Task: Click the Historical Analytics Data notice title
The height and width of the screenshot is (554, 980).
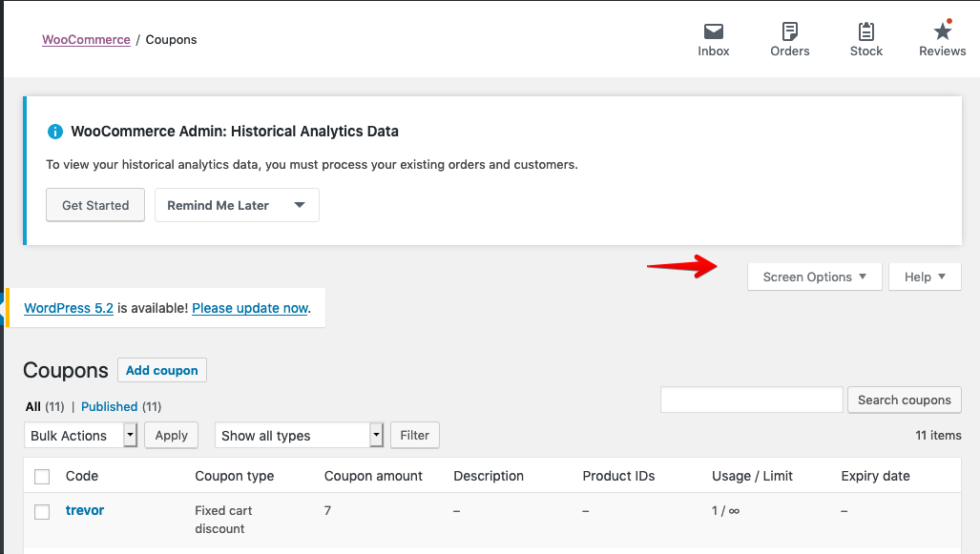Action: 235,132
